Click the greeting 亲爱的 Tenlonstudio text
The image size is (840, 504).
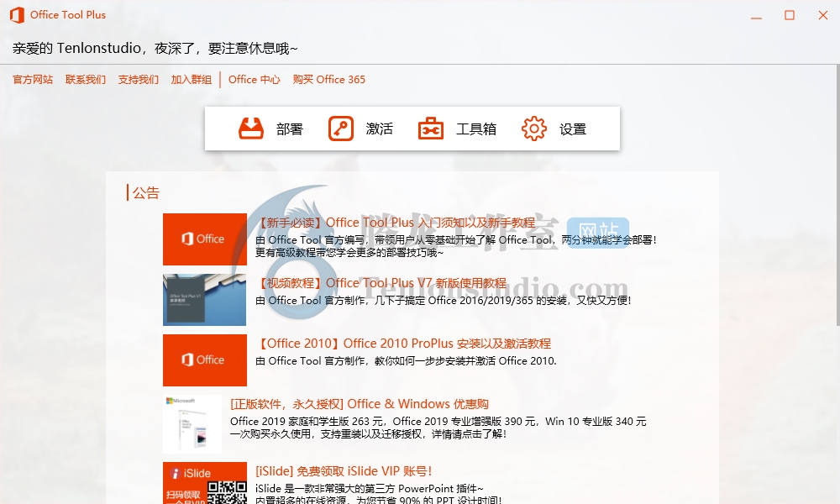click(155, 48)
